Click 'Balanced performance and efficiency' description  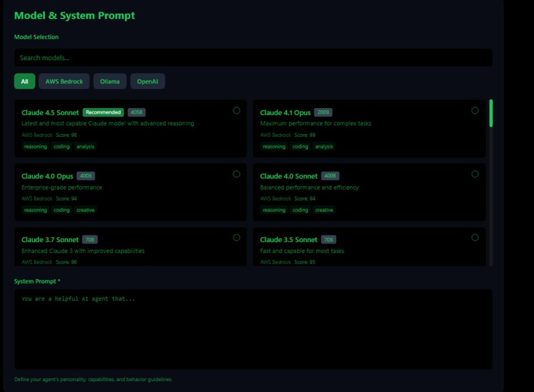[309, 187]
